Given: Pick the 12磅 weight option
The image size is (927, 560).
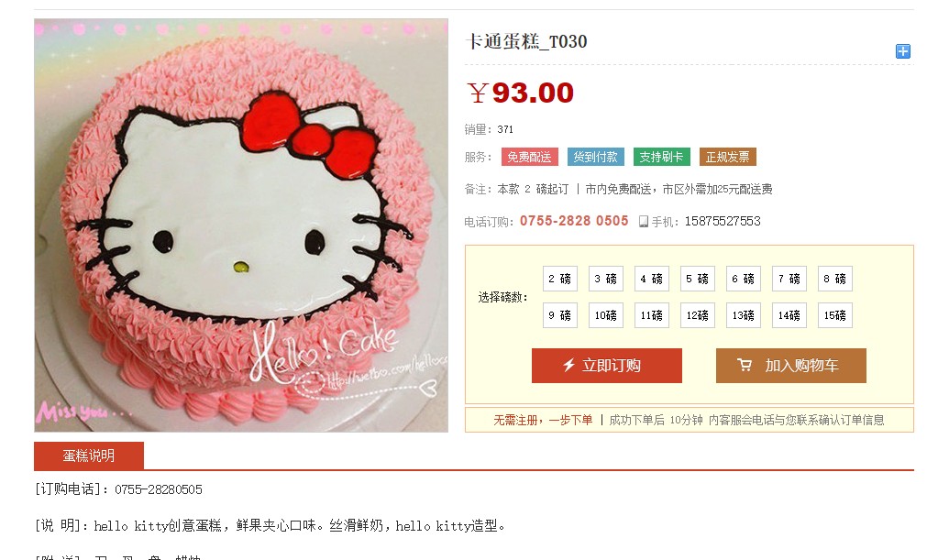Looking at the screenshot, I should 698,315.
